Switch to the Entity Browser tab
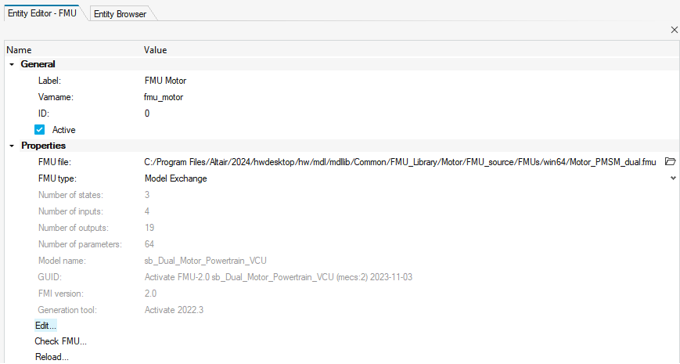680x364 pixels. [120, 14]
